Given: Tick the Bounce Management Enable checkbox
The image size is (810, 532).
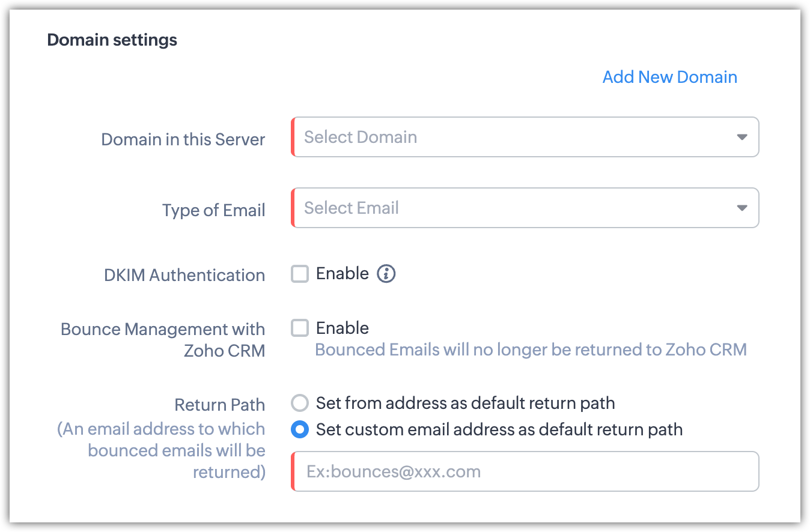Looking at the screenshot, I should coord(300,328).
